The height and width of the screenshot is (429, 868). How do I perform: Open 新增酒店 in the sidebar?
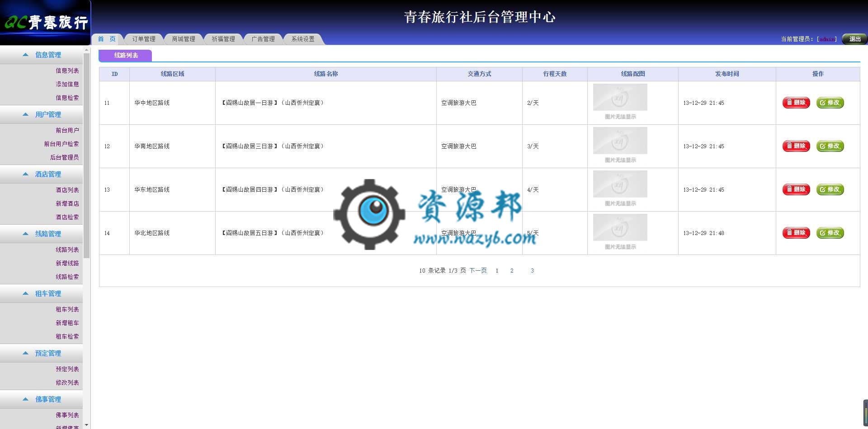(x=67, y=203)
